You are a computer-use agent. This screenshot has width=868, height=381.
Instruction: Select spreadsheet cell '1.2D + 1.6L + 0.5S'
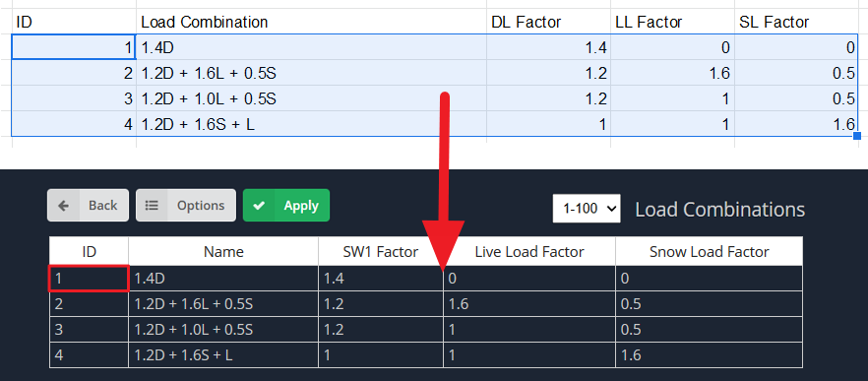click(312, 73)
